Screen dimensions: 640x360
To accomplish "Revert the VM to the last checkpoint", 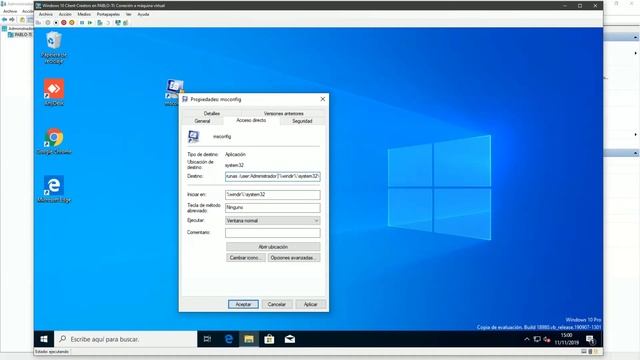I will [x=108, y=23].
